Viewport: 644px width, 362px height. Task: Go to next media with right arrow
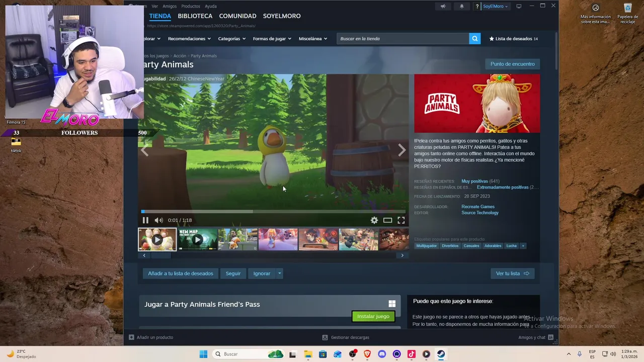pos(401,150)
